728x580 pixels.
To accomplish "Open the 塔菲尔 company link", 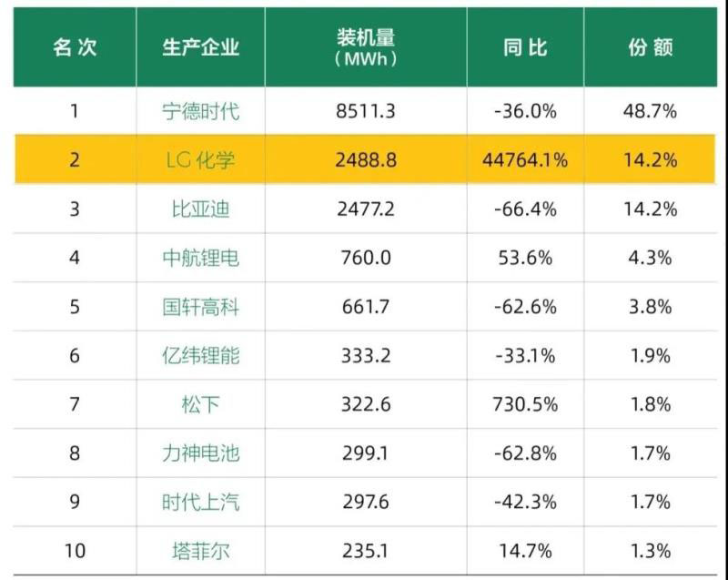I will (200, 550).
